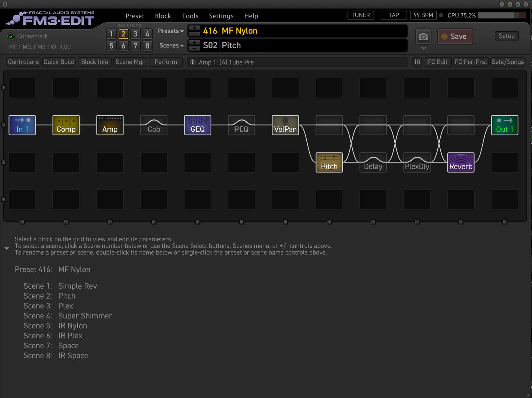Select the Reverb block
Image resolution: width=532 pixels, height=398 pixels.
[x=461, y=163]
